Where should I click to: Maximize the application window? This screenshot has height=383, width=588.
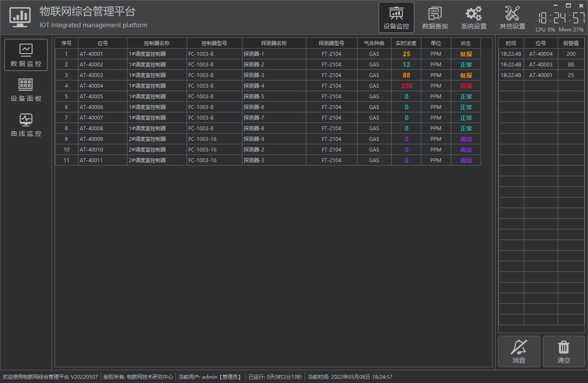click(568, 6)
